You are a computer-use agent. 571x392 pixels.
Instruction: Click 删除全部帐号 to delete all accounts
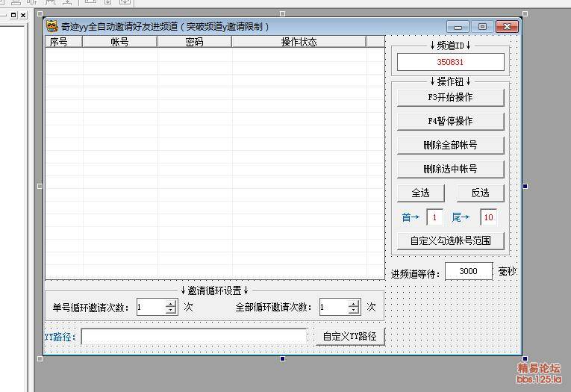click(450, 145)
